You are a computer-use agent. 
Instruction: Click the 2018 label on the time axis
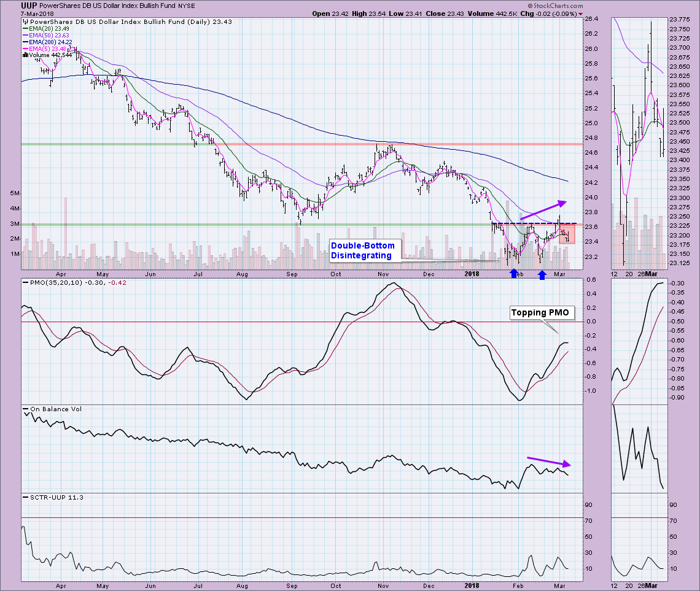472,273
